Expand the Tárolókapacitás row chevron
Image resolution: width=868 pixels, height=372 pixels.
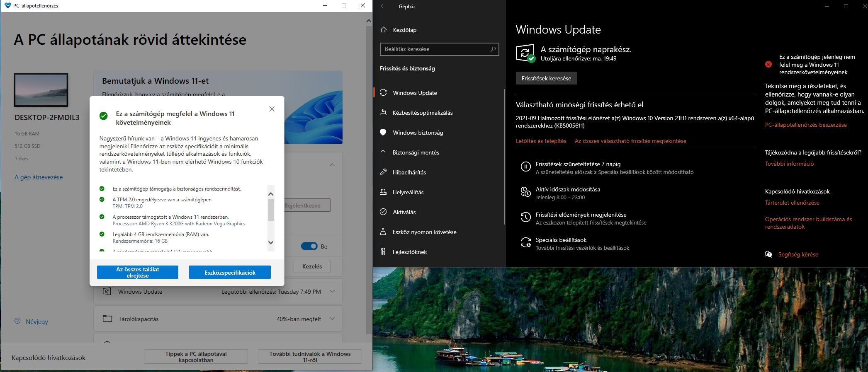pyautogui.click(x=332, y=319)
